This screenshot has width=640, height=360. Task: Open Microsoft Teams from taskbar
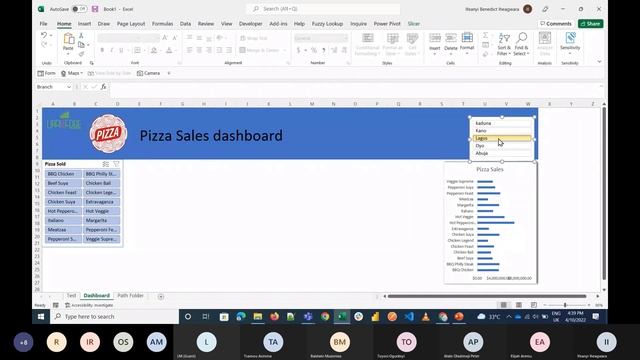click(308, 316)
